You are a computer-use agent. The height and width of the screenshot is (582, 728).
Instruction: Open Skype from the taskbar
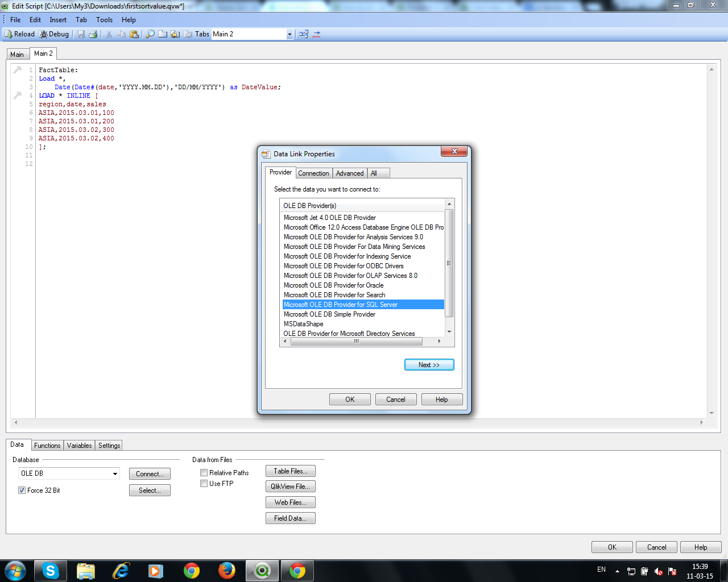[x=51, y=571]
